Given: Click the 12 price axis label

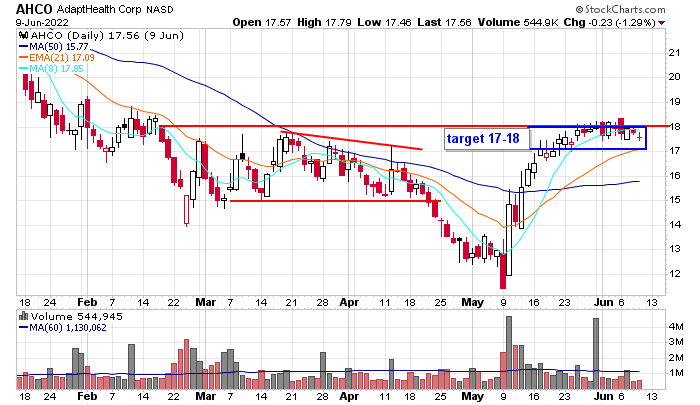Looking at the screenshot, I should (x=674, y=274).
